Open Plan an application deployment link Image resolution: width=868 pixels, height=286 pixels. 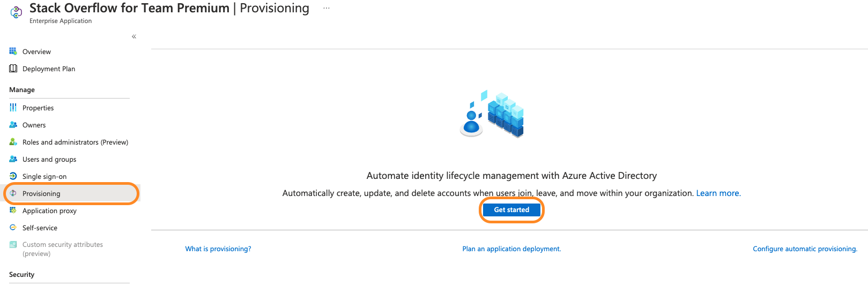coord(511,249)
